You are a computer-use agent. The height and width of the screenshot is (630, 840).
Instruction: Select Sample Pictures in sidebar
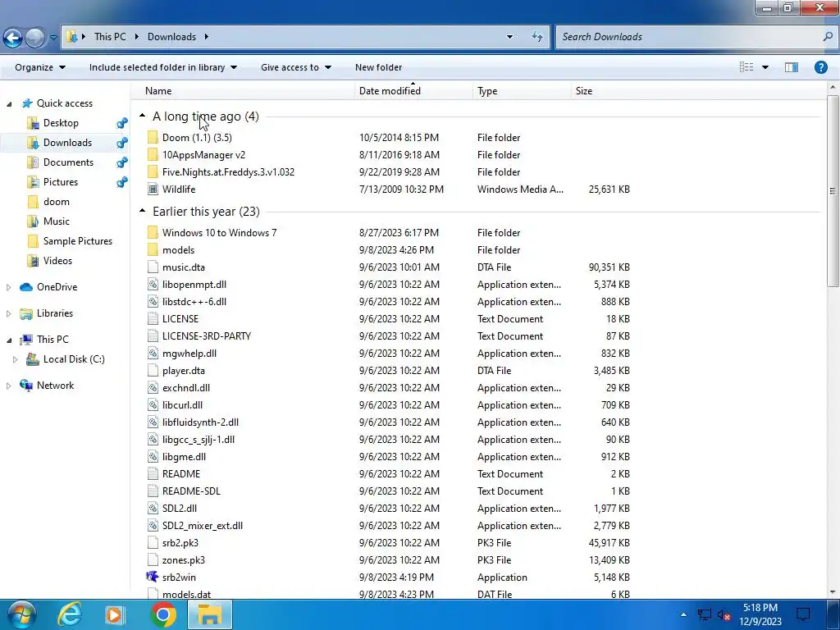point(78,241)
